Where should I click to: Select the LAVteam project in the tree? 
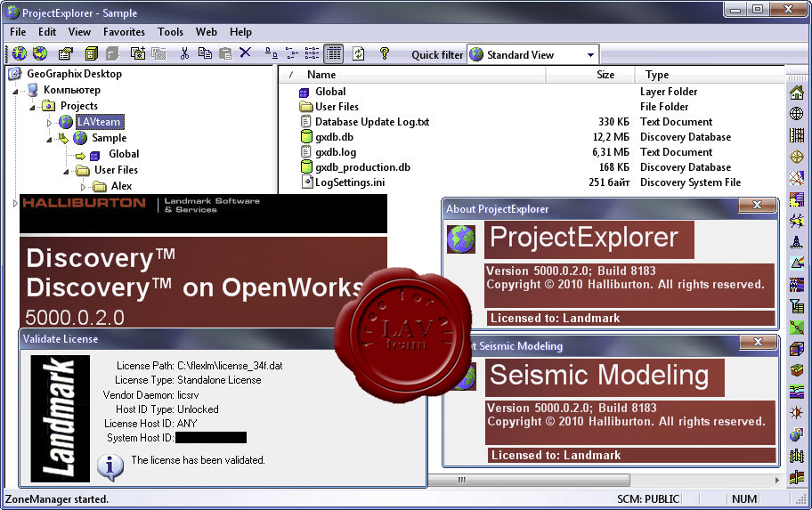tap(99, 122)
